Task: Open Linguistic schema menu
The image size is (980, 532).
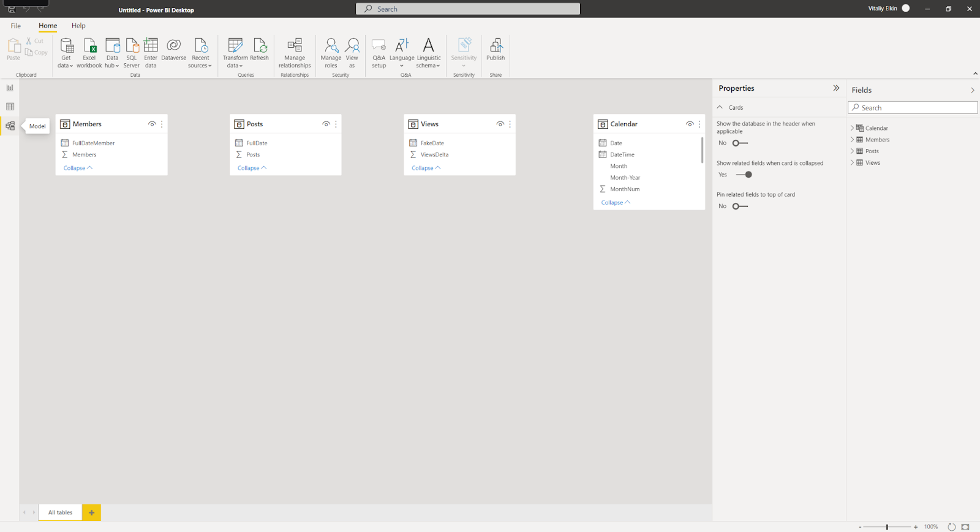Action: [429, 53]
